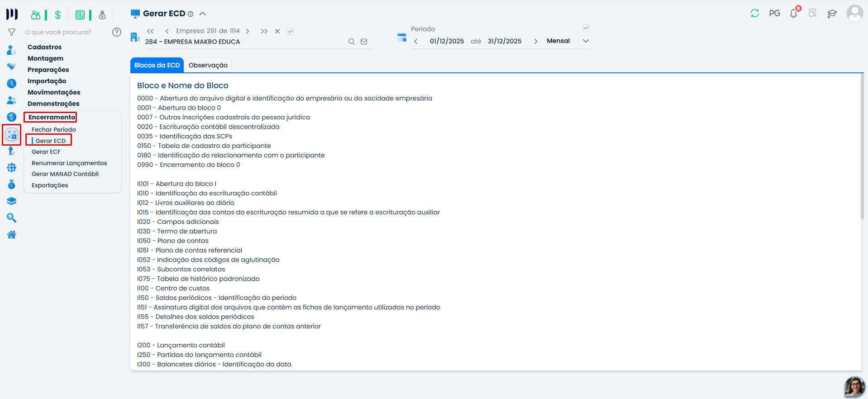868x399 pixels.
Task: Open the home sidebar icon
Action: [x=12, y=234]
